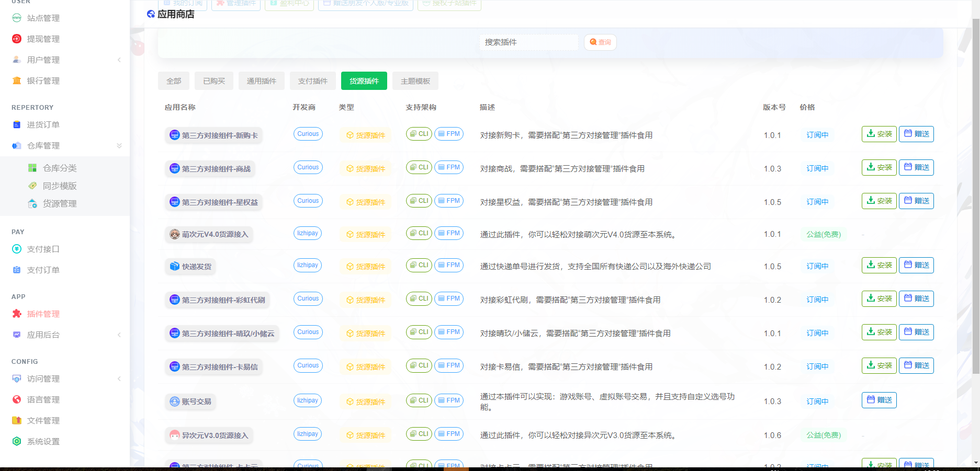This screenshot has height=471, width=980.
Task: Expand the 应用后台 submenu arrow
Action: tap(119, 335)
